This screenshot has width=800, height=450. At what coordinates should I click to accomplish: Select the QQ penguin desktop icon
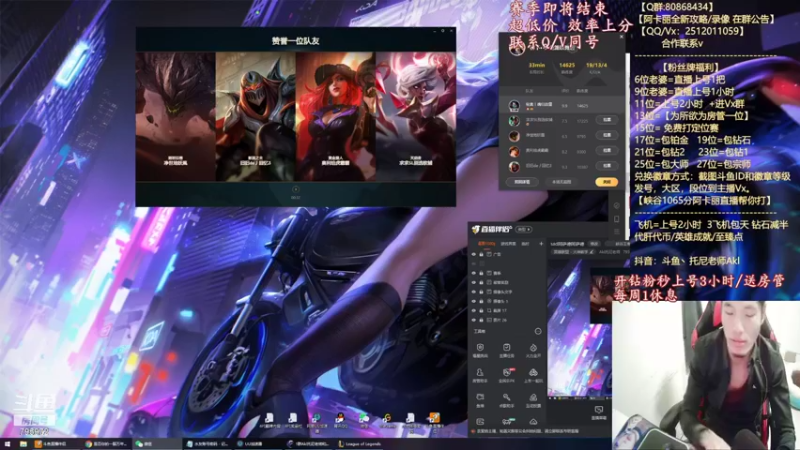[x=340, y=420]
